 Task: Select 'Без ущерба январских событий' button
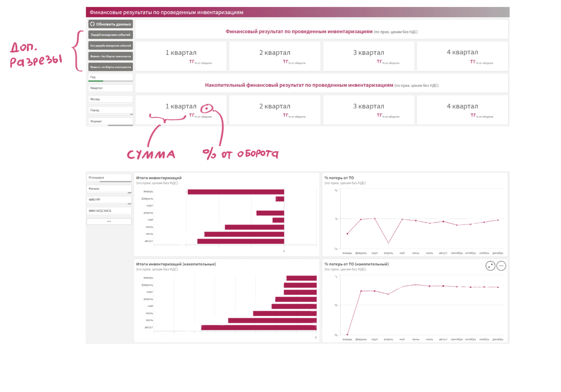pyautogui.click(x=111, y=45)
